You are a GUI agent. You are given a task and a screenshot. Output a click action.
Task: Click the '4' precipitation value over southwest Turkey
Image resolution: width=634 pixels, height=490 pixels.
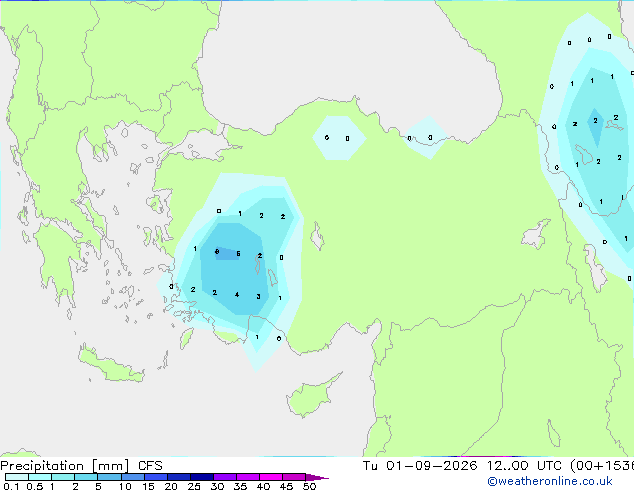tap(237, 295)
